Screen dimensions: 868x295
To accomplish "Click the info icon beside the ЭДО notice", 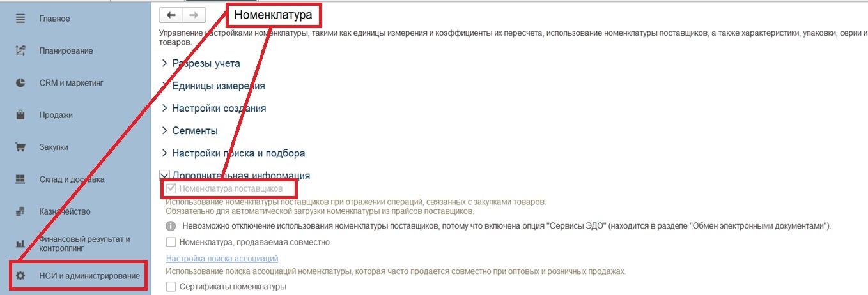I will click(x=171, y=226).
